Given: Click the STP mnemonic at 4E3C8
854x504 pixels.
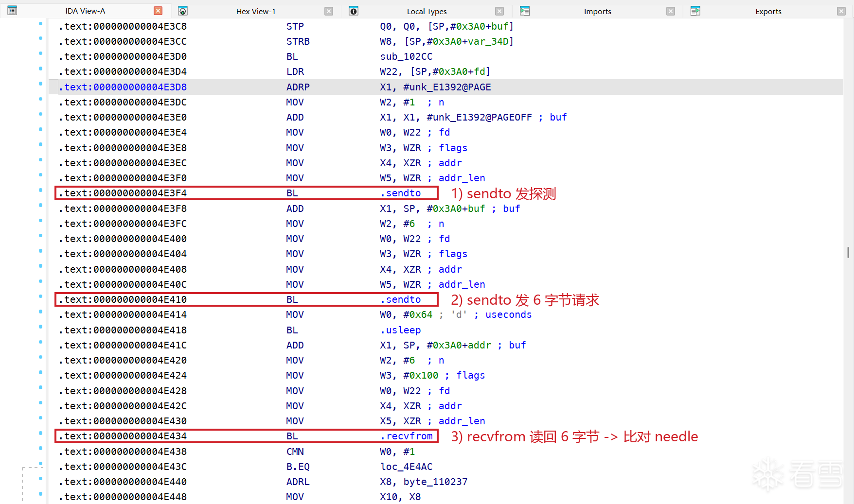Looking at the screenshot, I should (295, 26).
